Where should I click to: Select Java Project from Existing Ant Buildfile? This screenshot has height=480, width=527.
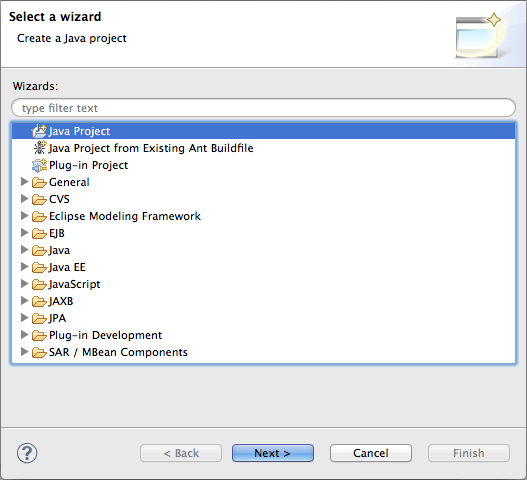pos(151,148)
